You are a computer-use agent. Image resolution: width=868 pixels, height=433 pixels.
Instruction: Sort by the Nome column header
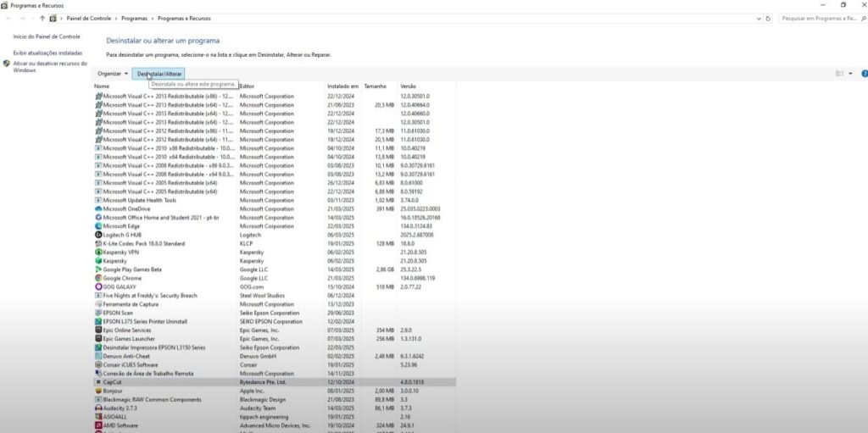pyautogui.click(x=102, y=86)
